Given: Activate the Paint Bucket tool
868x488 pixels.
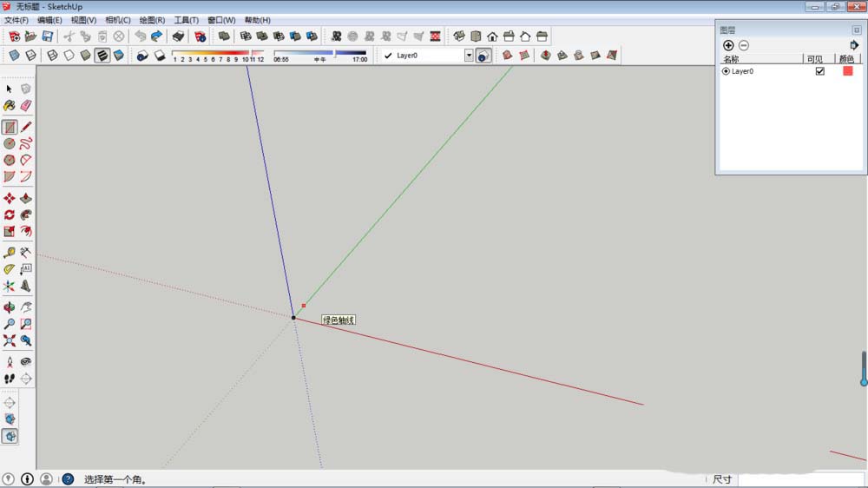Looking at the screenshot, I should click(x=10, y=105).
